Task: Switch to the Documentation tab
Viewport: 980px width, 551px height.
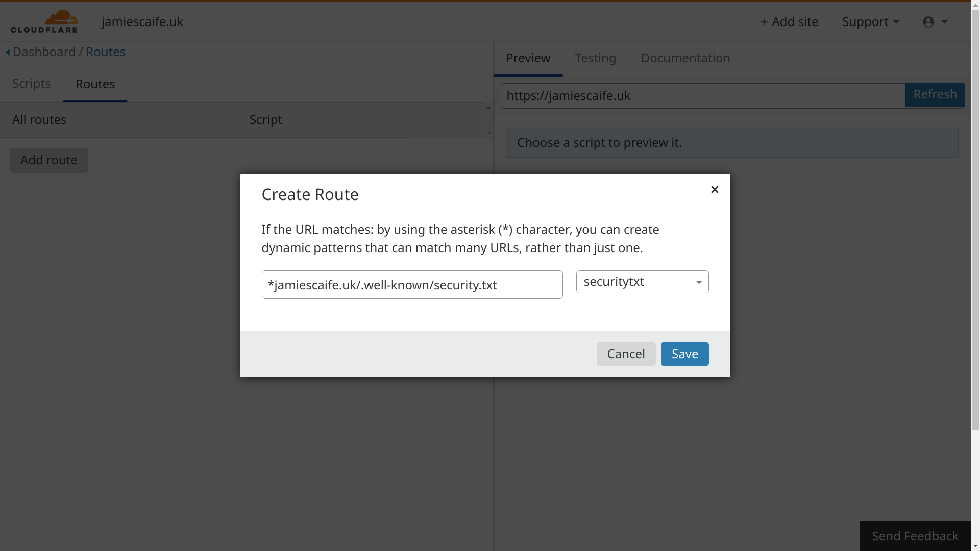Action: click(685, 58)
